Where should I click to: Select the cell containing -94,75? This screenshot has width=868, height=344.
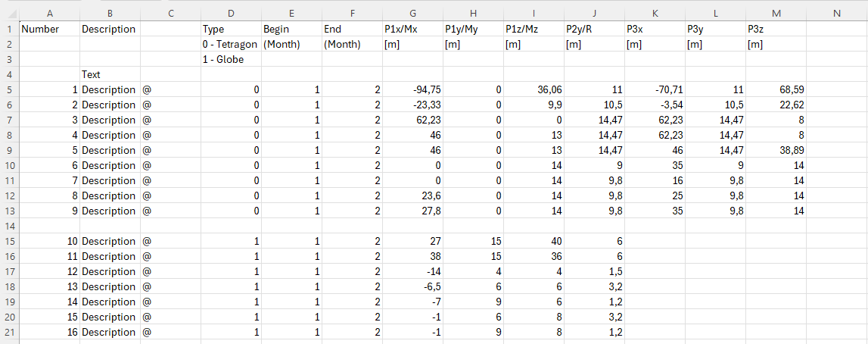(x=412, y=89)
